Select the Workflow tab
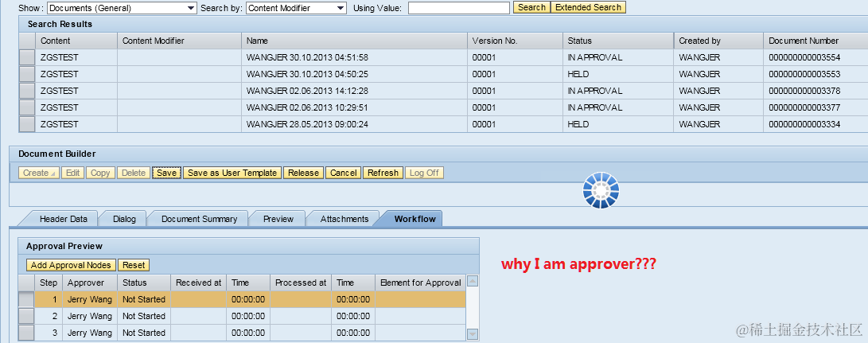 click(415, 219)
